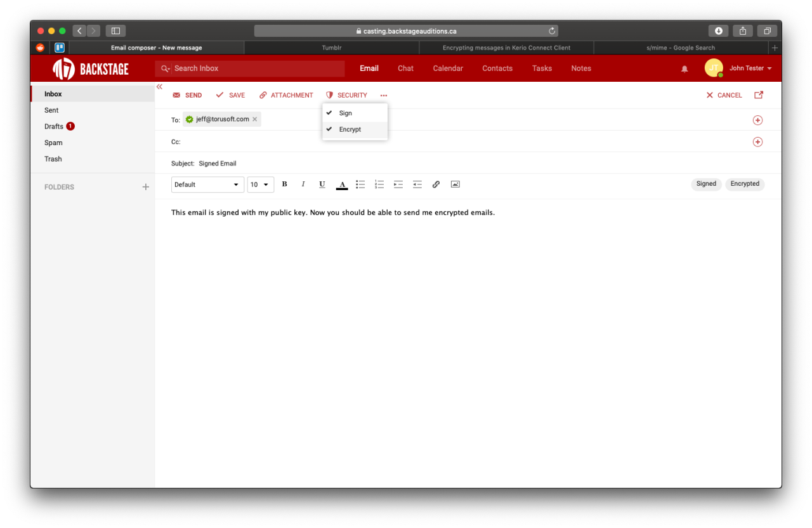This screenshot has height=528, width=812.
Task: Go back in Safari history
Action: click(x=79, y=31)
